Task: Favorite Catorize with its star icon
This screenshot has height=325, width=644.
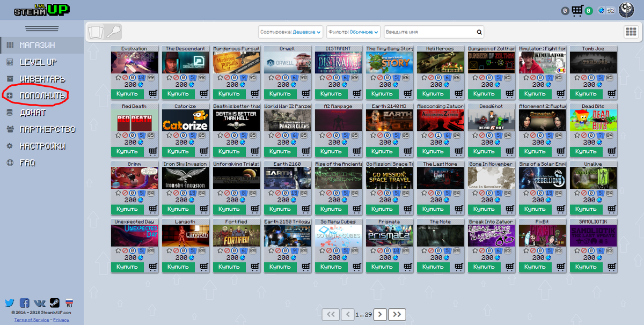Action: pyautogui.click(x=169, y=135)
